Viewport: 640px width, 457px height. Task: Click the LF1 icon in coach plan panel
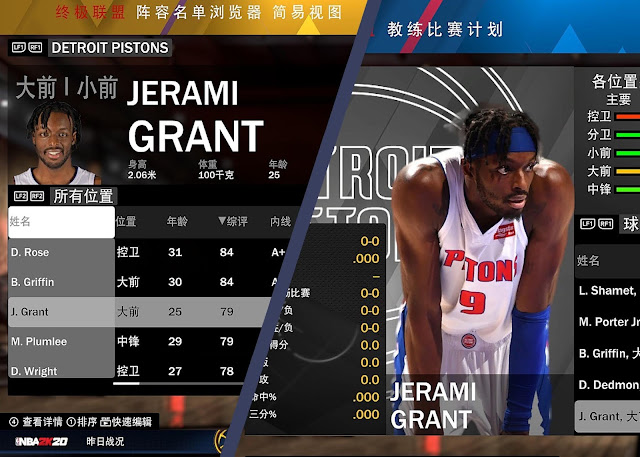coord(588,224)
